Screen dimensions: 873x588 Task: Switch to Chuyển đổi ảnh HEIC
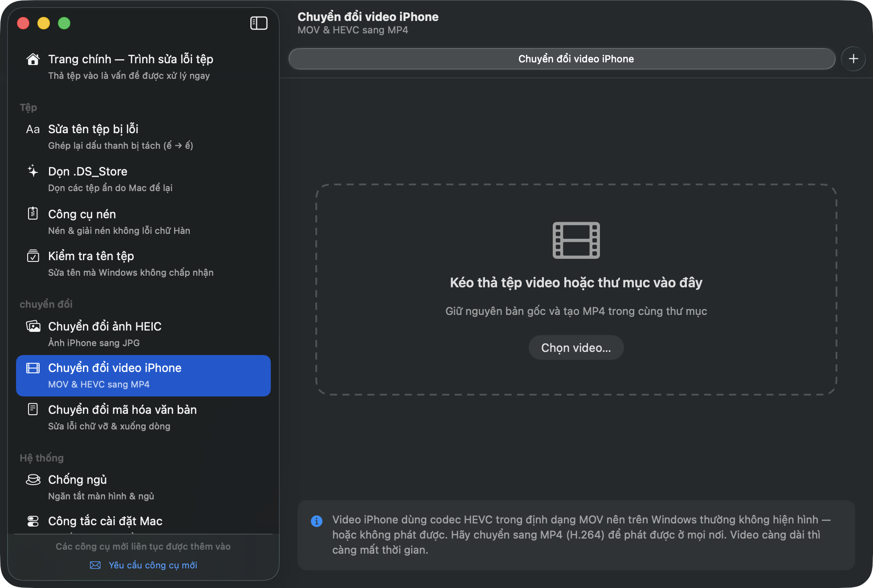143,334
